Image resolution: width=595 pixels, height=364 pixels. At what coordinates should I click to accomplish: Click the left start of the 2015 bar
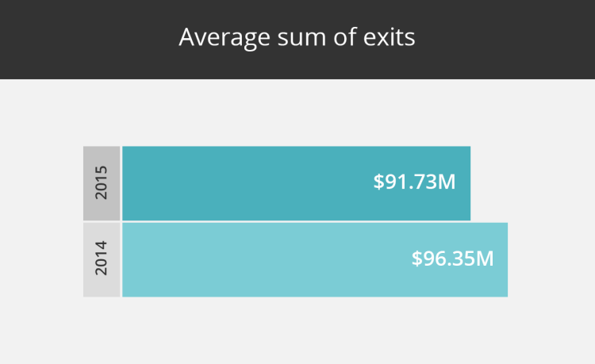(130, 183)
